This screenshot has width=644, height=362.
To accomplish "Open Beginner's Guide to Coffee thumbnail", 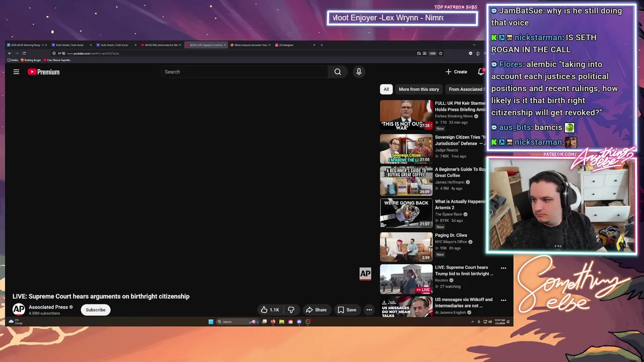I will pos(406,181).
